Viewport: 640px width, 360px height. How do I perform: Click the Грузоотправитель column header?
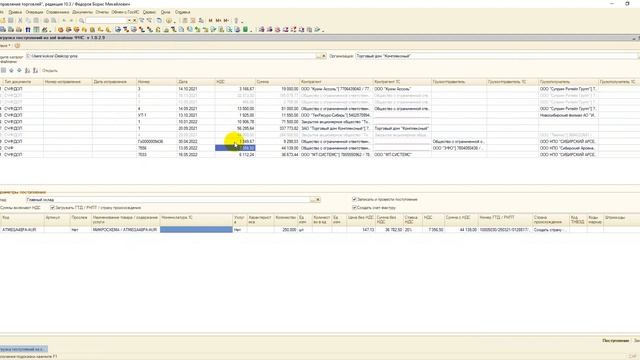point(459,82)
